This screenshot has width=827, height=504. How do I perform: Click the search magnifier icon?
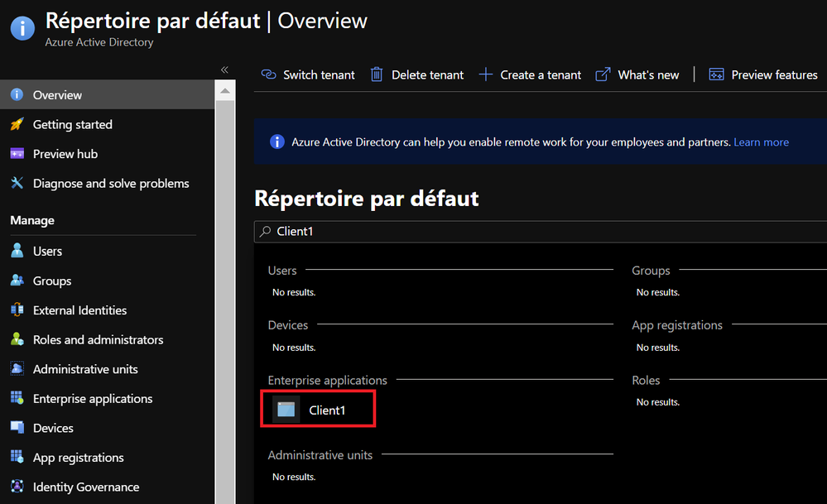pyautogui.click(x=265, y=231)
